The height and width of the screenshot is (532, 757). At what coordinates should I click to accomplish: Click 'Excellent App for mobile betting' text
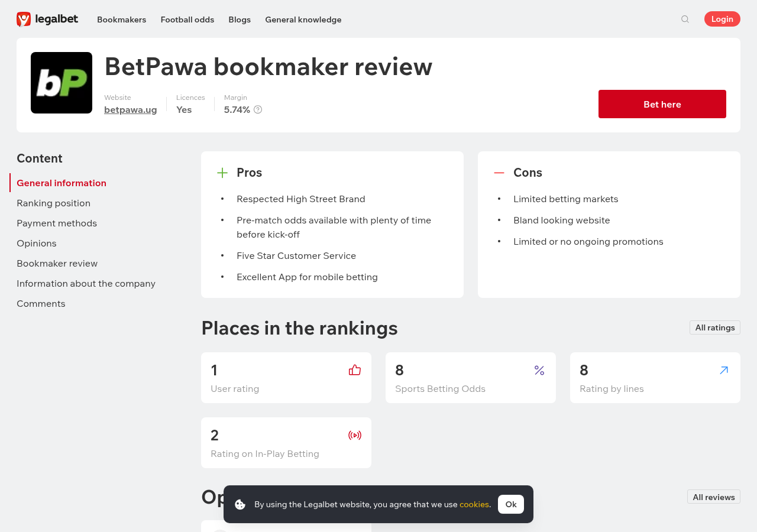[x=307, y=277]
